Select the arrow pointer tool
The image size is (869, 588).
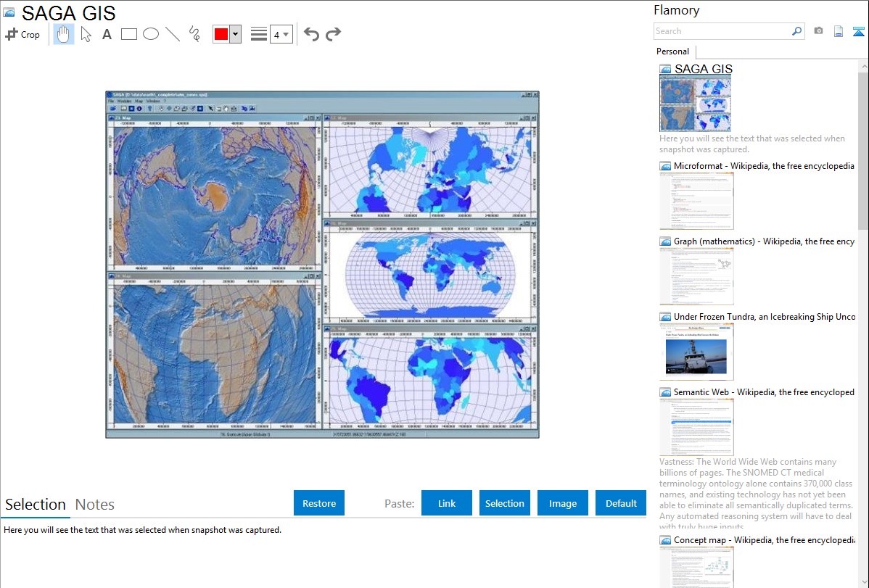pyautogui.click(x=86, y=34)
